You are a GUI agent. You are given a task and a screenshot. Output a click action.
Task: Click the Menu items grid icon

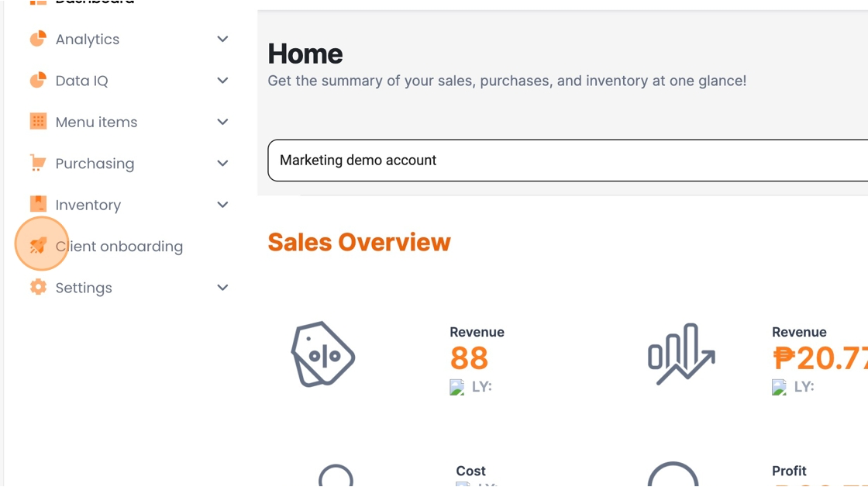[38, 121]
